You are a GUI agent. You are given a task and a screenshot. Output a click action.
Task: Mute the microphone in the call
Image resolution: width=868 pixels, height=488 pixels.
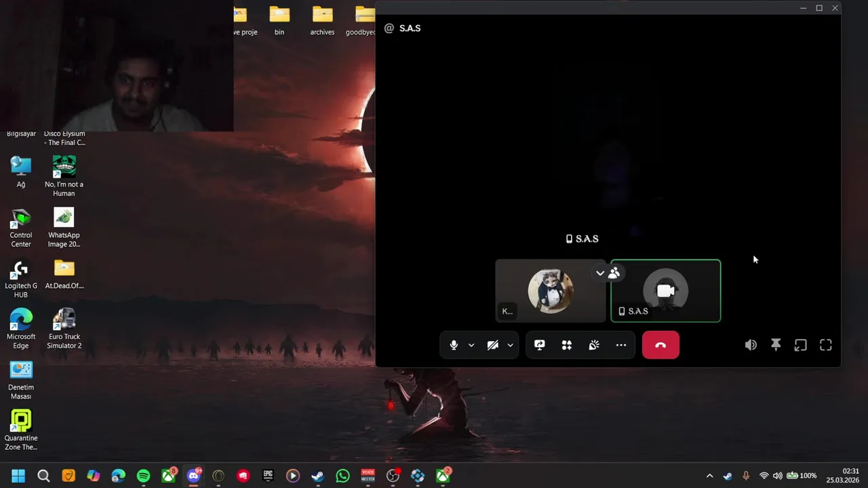(454, 345)
